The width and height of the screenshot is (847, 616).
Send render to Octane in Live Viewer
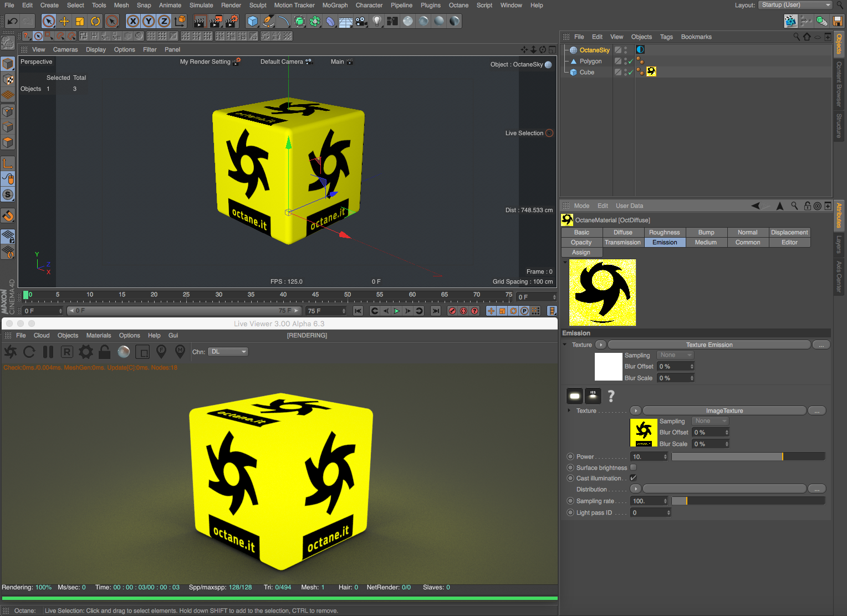(11, 352)
